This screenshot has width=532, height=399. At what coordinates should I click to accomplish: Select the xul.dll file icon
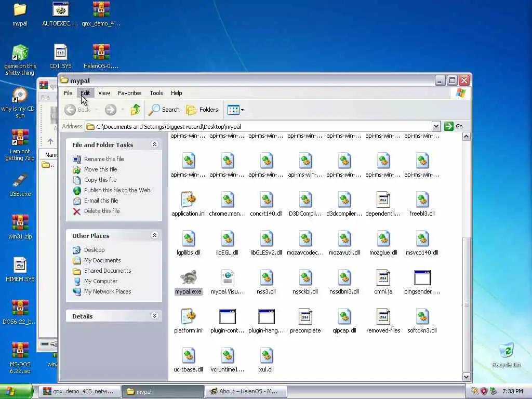(266, 355)
